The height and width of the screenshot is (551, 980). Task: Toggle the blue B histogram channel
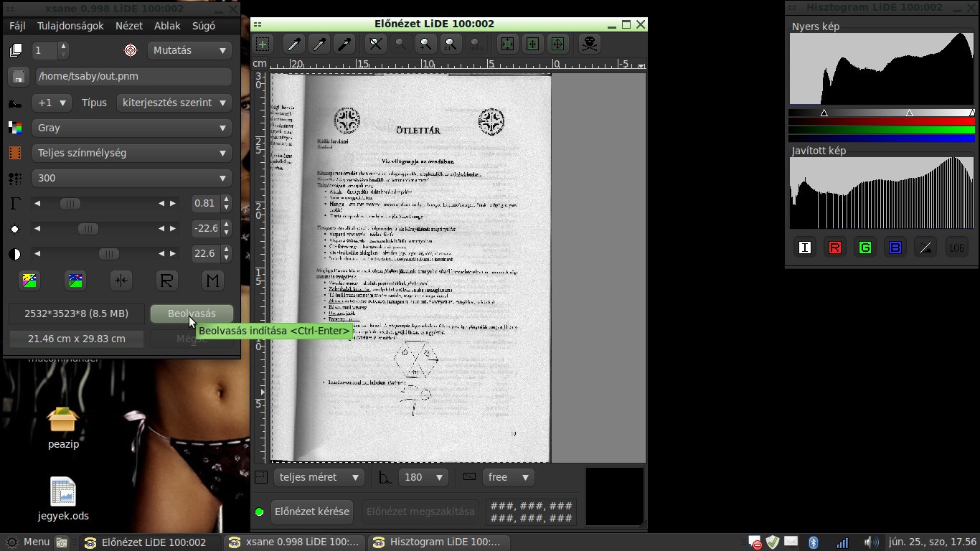tap(895, 248)
